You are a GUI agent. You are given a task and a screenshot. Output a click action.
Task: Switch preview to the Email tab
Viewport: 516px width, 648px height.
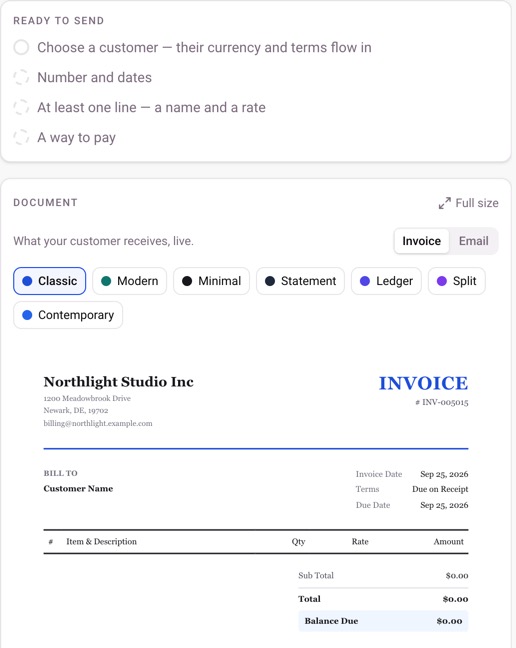click(x=473, y=241)
